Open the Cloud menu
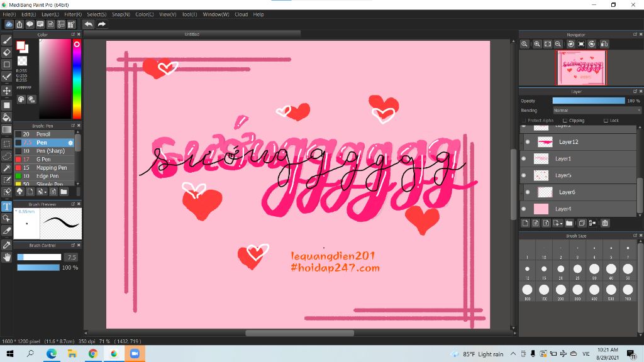Screen dimensions: 644x362 pyautogui.click(x=241, y=14)
